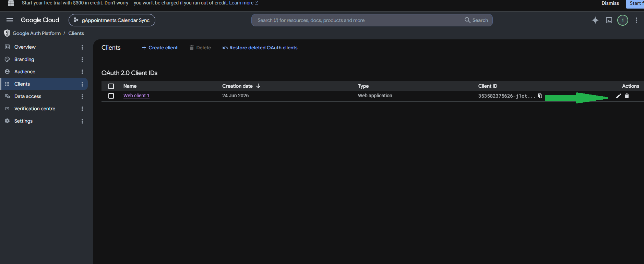
Task: Delete Web client 1 with trash icon
Action: (x=627, y=96)
